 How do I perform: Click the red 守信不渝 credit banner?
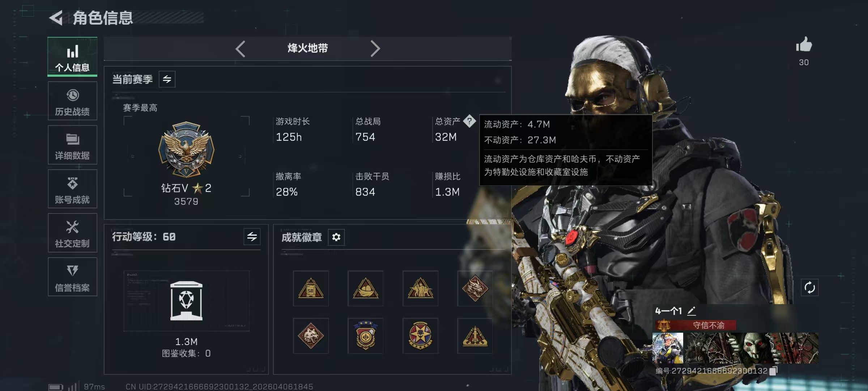pos(696,325)
